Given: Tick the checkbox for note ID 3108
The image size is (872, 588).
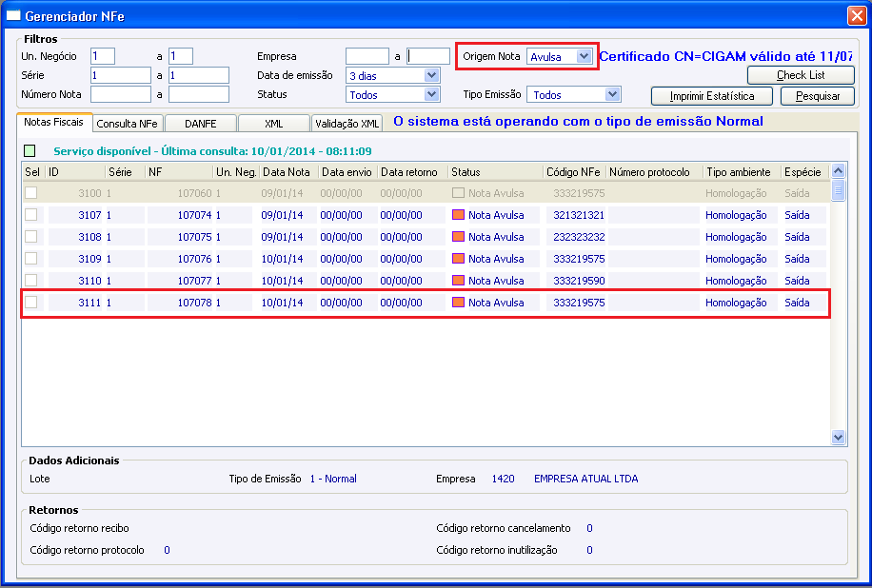Looking at the screenshot, I should [31, 237].
